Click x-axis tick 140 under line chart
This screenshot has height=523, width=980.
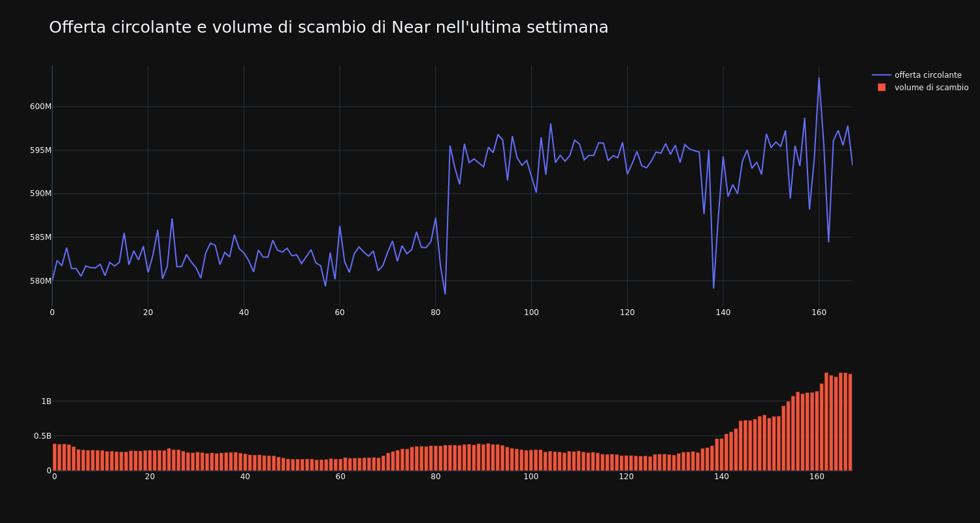pos(723,312)
